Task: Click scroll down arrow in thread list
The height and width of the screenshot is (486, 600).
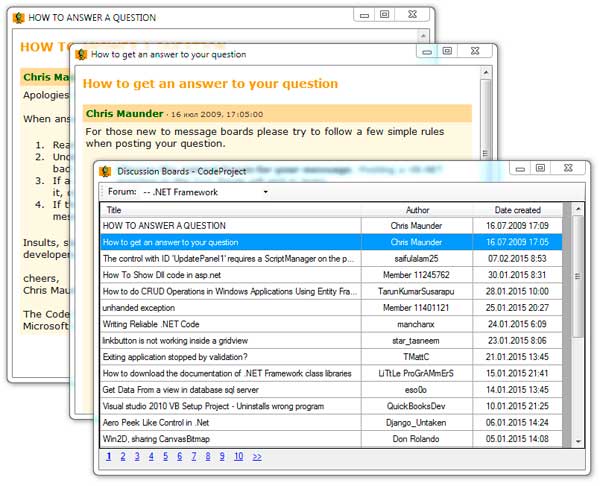Action: [578, 442]
